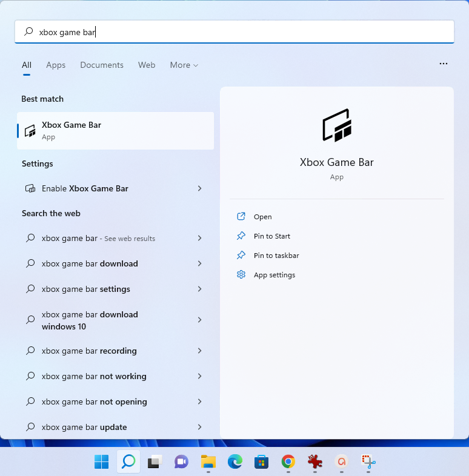This screenshot has width=469, height=476.
Task: Select Xbox Game Bar best match result
Action: [x=115, y=131]
